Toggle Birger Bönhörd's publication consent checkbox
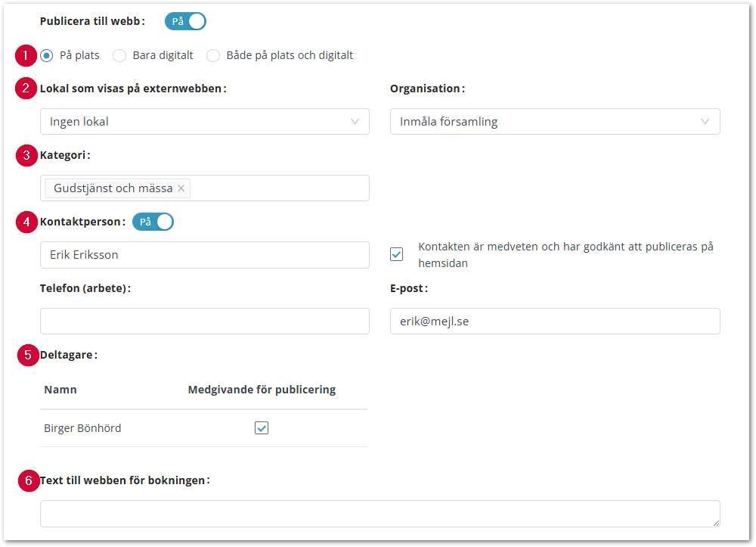 click(x=262, y=428)
